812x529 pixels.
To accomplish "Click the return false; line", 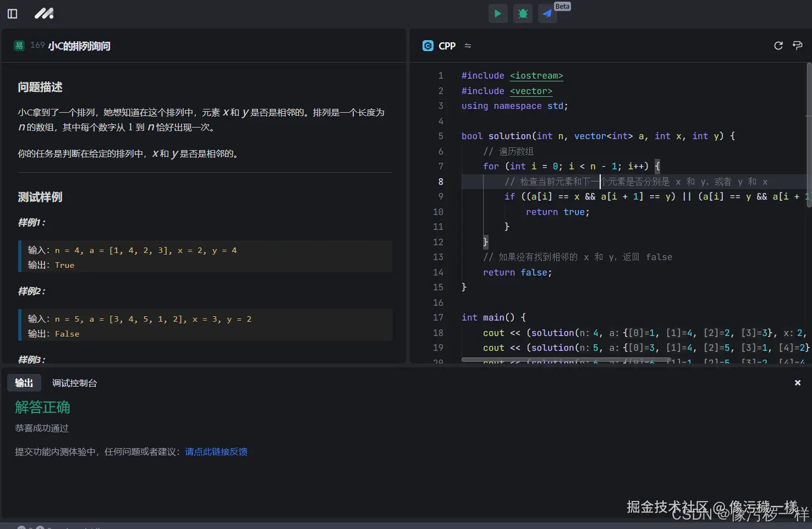I will [x=517, y=272].
